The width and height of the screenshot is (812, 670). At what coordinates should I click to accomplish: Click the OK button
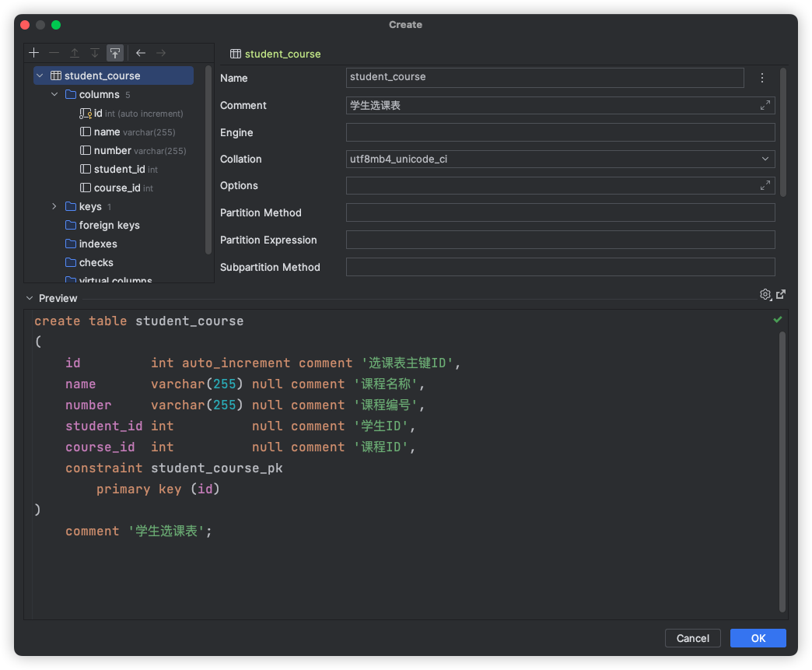[758, 638]
